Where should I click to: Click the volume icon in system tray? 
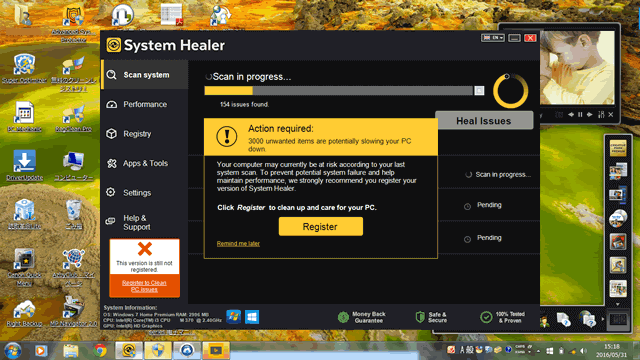coord(584,351)
